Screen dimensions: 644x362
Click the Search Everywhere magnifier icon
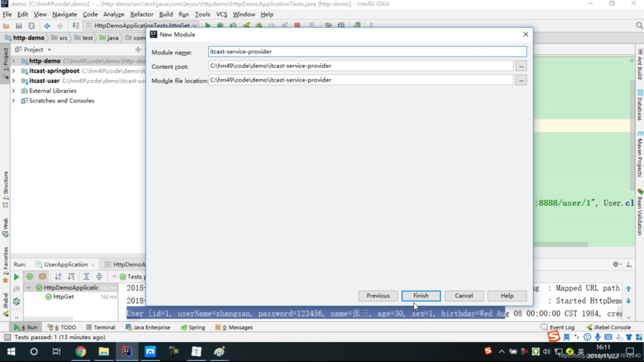pos(639,25)
